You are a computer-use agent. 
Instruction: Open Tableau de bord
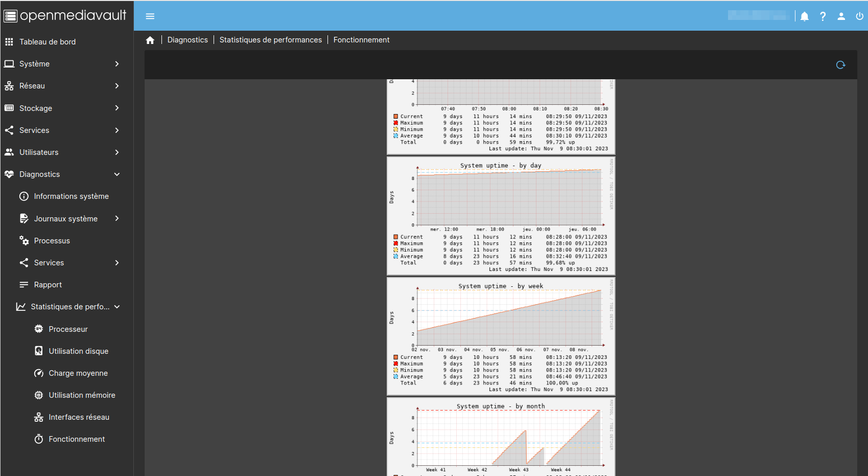point(48,42)
